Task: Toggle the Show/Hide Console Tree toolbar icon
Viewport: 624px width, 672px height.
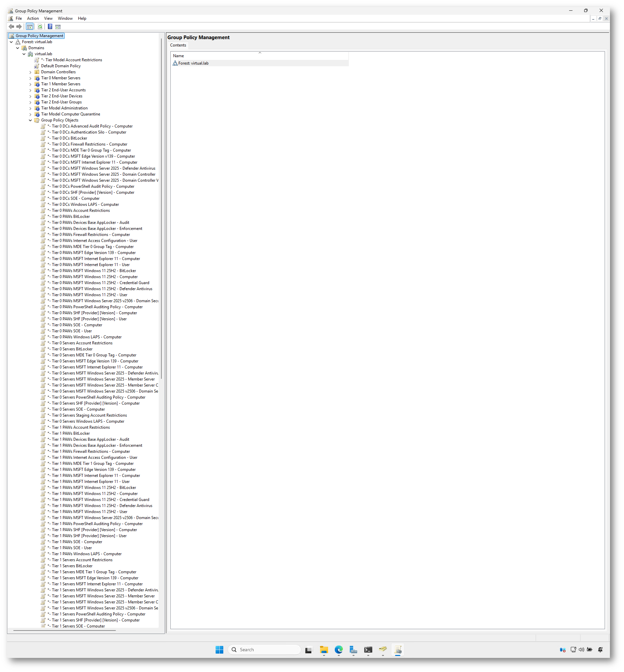Action: pos(30,27)
